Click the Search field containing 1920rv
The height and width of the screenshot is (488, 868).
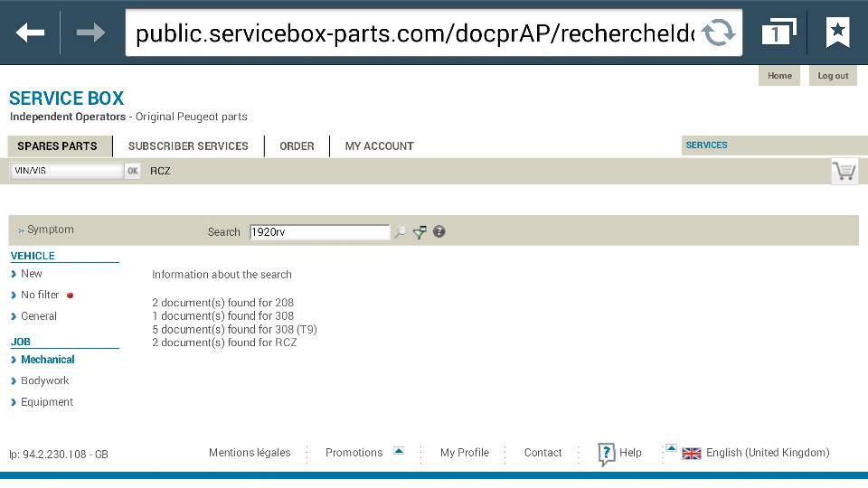tap(318, 232)
